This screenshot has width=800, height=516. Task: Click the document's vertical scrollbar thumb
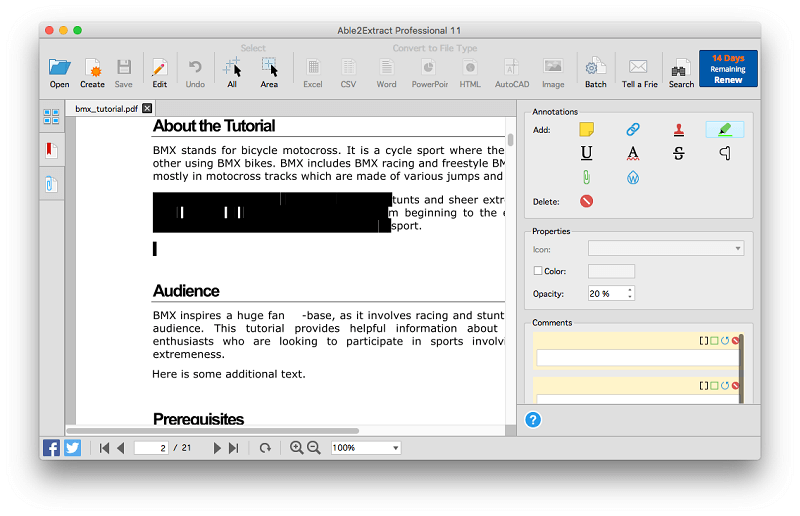tap(510, 139)
